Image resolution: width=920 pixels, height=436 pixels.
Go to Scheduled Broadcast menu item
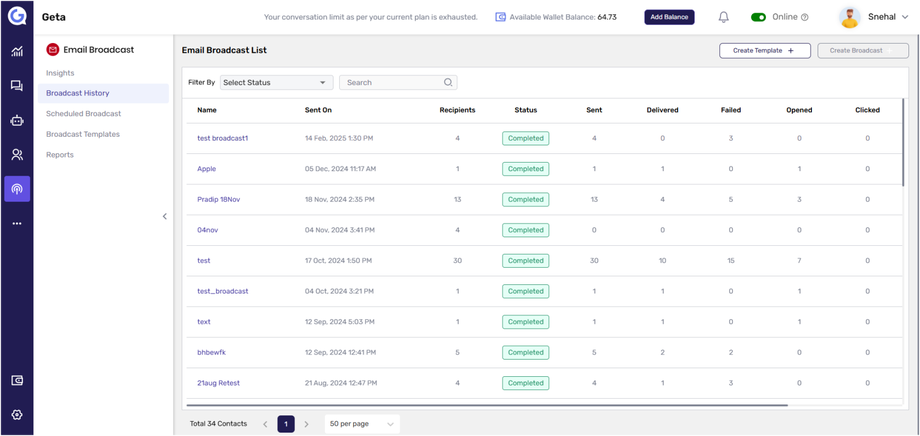pyautogui.click(x=83, y=114)
